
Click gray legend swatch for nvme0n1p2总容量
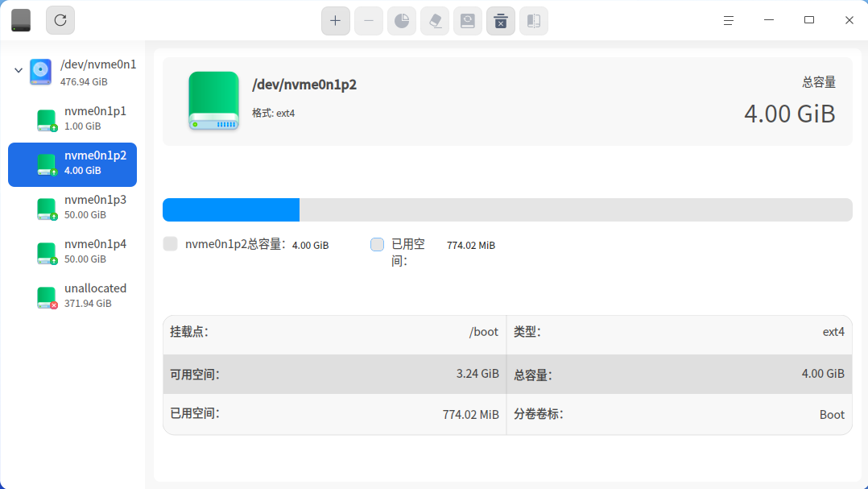[x=171, y=243]
